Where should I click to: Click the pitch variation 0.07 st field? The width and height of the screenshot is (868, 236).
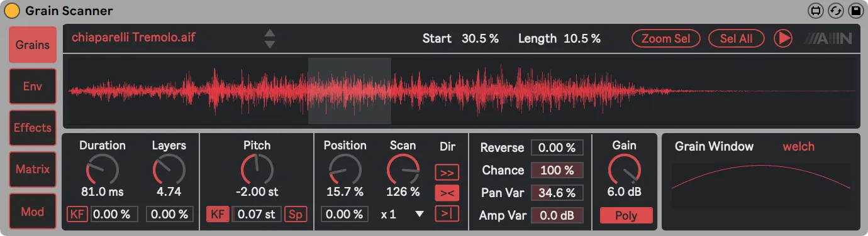click(257, 214)
